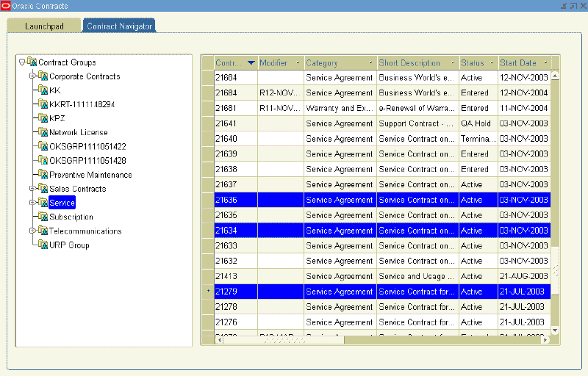Select the row selector for contract 21641
Screen dimensions: 588x376
pos(208,123)
